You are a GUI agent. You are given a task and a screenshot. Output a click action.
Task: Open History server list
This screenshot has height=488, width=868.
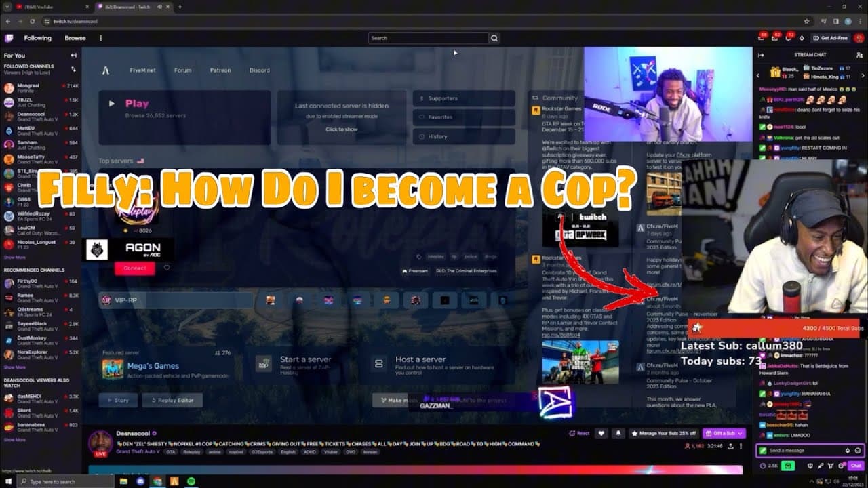[x=464, y=136]
